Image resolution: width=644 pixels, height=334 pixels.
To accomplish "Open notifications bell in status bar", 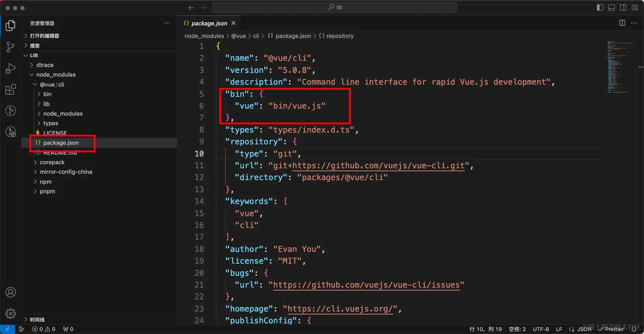I will (635, 329).
